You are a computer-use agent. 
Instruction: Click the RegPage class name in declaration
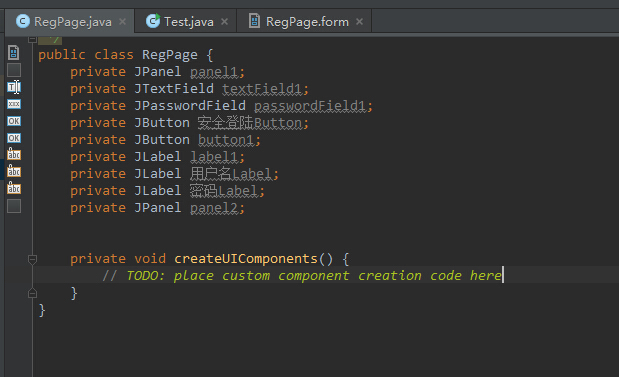click(x=170, y=55)
